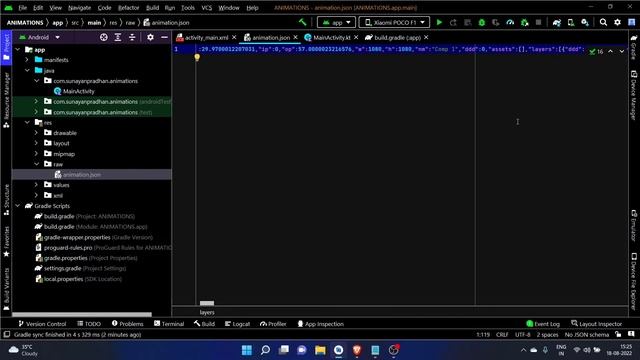Open Version Control tool window

[42, 324]
